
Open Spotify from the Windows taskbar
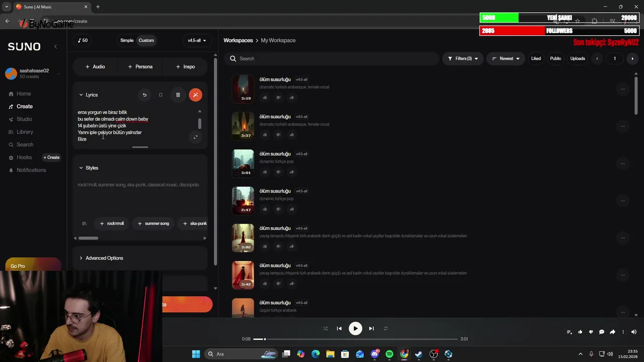(389, 354)
